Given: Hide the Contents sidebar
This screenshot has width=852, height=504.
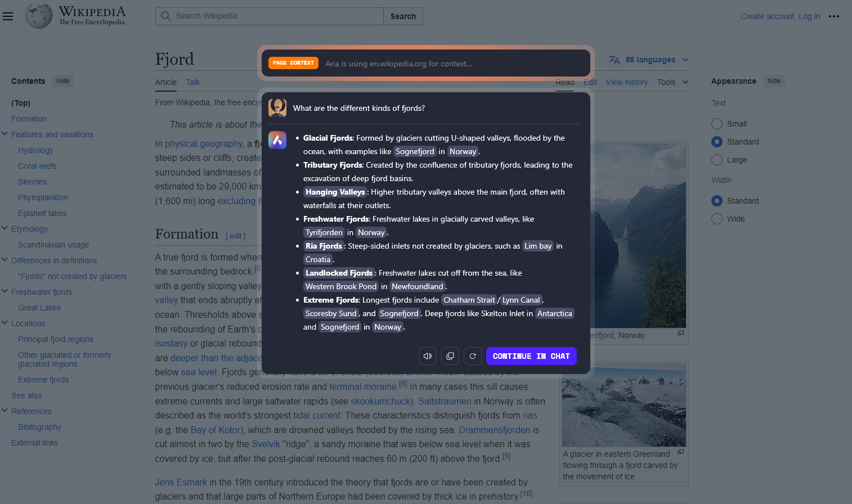Looking at the screenshot, I should point(63,81).
